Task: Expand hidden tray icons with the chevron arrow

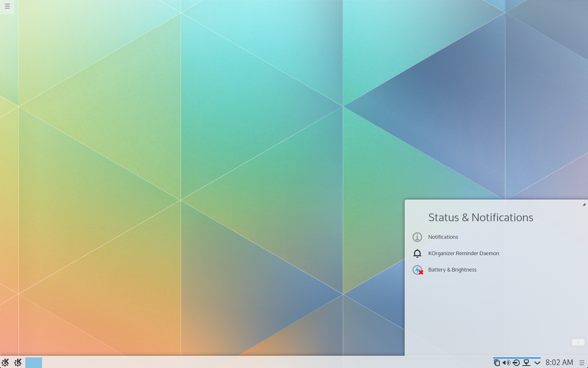Action: pyautogui.click(x=537, y=362)
